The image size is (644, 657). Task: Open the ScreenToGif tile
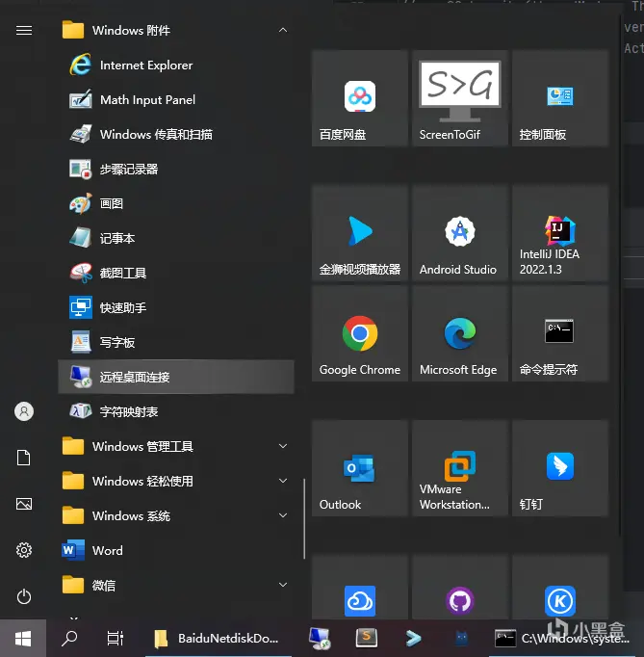(460, 98)
